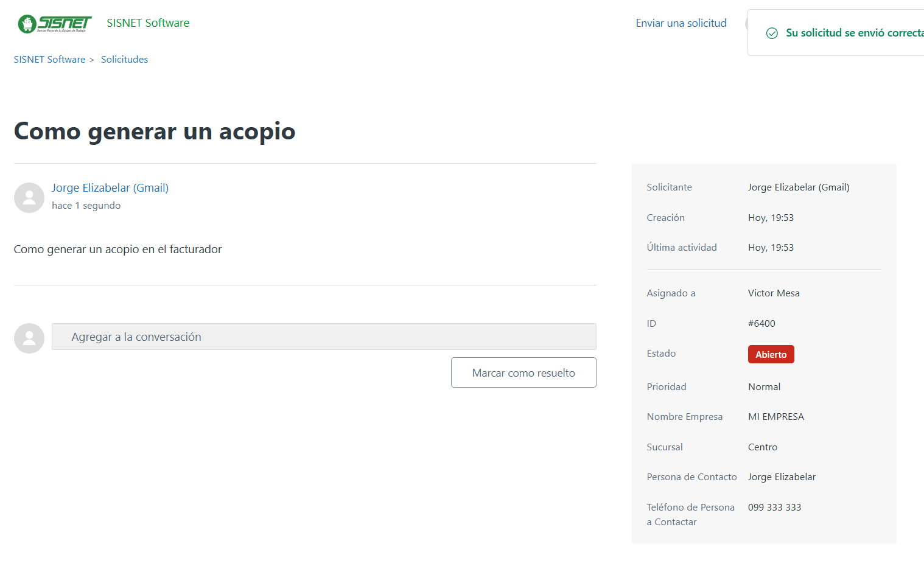Click the SISNET logo image
924x569 pixels.
coord(54,24)
